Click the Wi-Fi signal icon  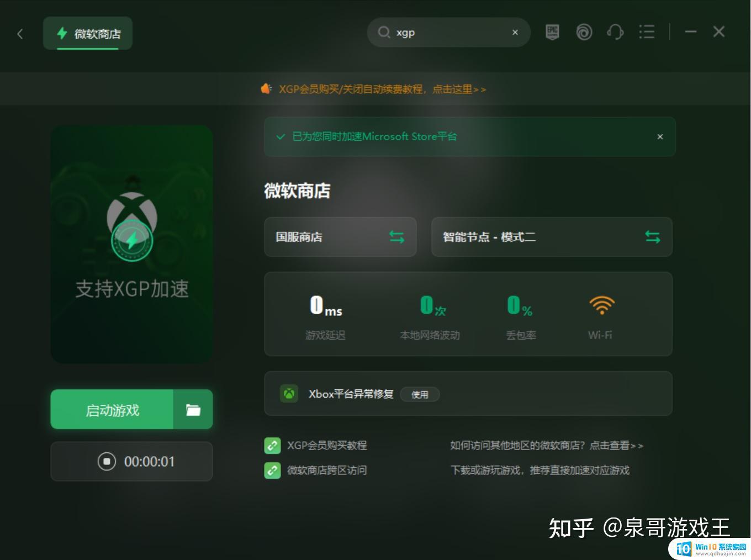[x=602, y=305]
